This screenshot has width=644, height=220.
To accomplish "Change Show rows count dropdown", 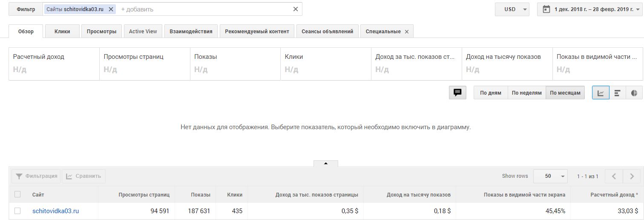I will coord(550,176).
